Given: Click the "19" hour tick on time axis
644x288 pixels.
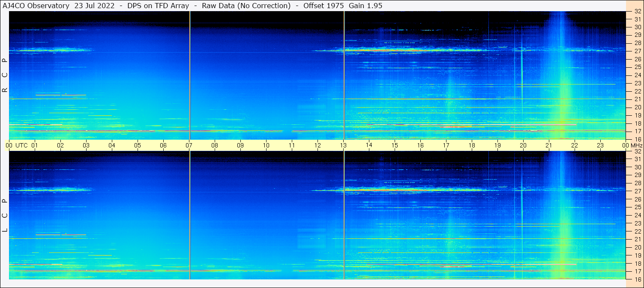Looking at the screenshot, I should (497, 145).
